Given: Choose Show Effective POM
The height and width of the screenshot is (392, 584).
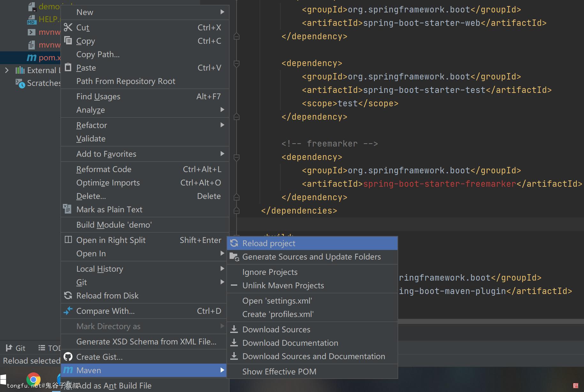Looking at the screenshot, I should (312, 372).
